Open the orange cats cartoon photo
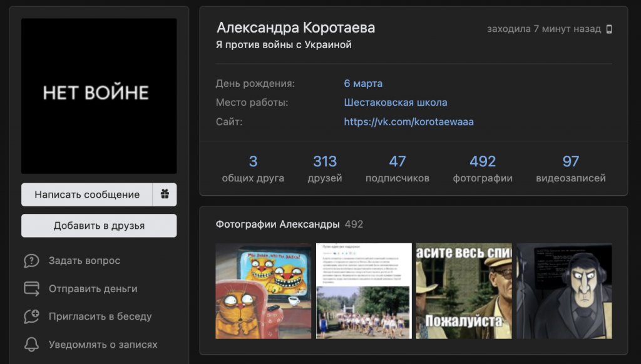 pyautogui.click(x=264, y=291)
